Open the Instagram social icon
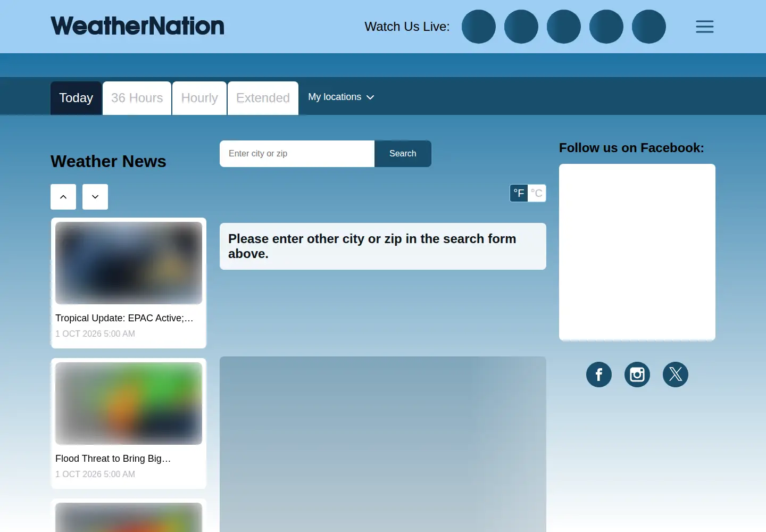This screenshot has width=766, height=532. coord(637,375)
